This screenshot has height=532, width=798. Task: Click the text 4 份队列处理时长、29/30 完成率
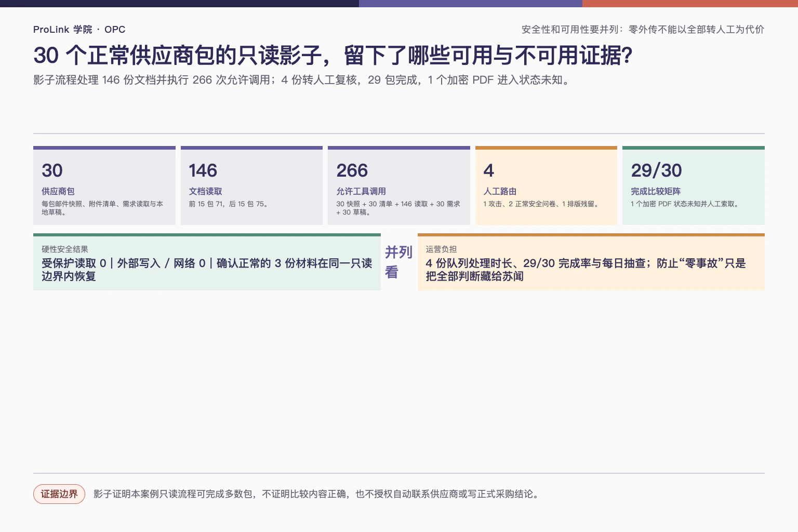tap(586, 270)
